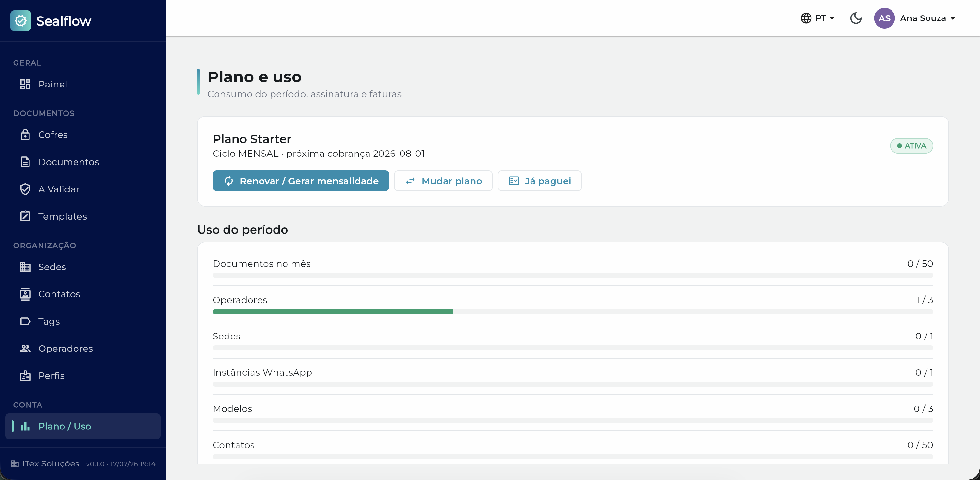
Task: Click the Perfis badge icon
Action: 25,375
